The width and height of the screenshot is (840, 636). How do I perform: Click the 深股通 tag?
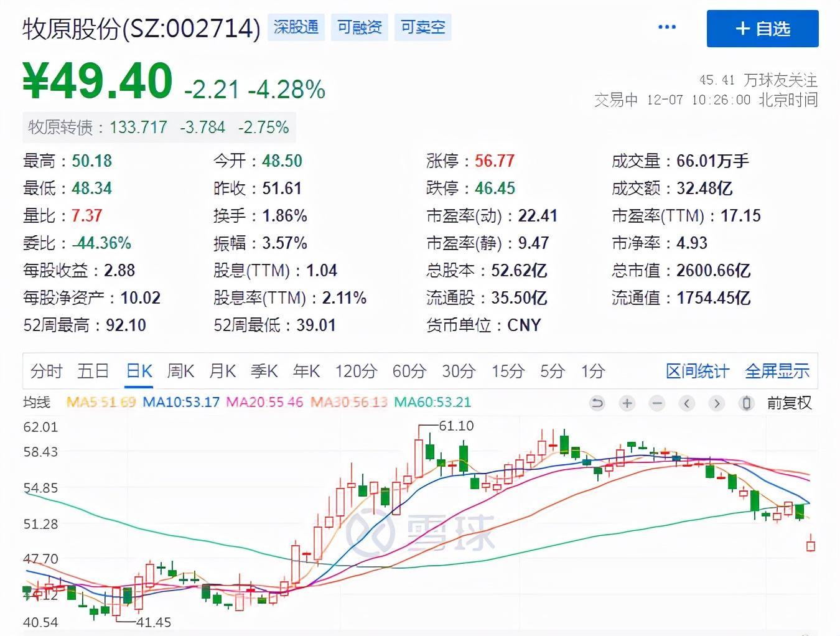pyautogui.click(x=296, y=27)
